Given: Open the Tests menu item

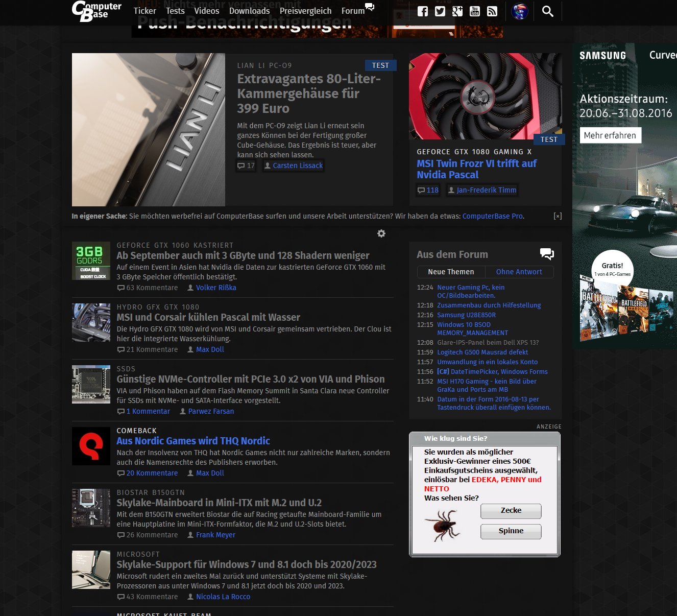Looking at the screenshot, I should click(175, 11).
